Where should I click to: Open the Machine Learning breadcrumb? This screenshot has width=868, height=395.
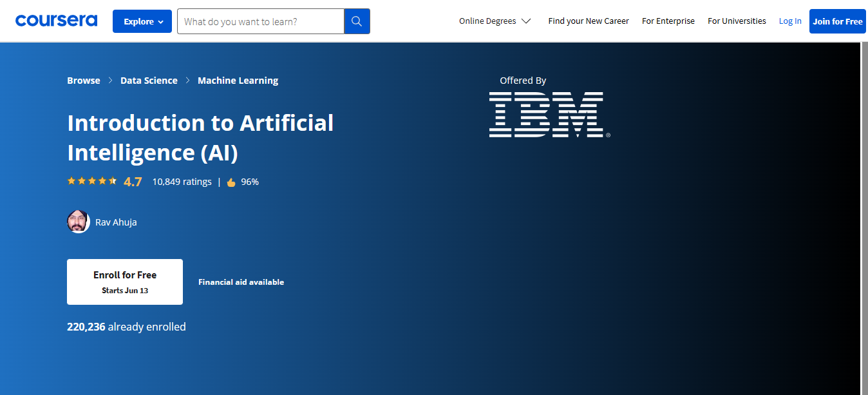[x=238, y=81]
